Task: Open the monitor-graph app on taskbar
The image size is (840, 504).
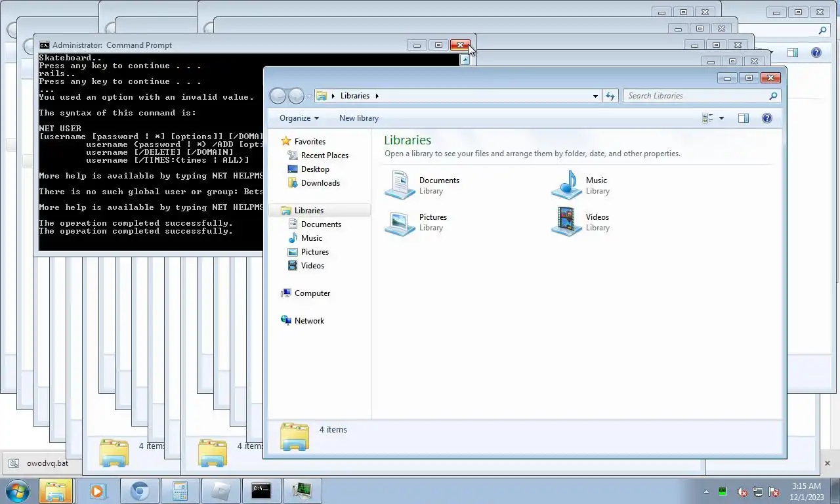Action: coord(303,491)
